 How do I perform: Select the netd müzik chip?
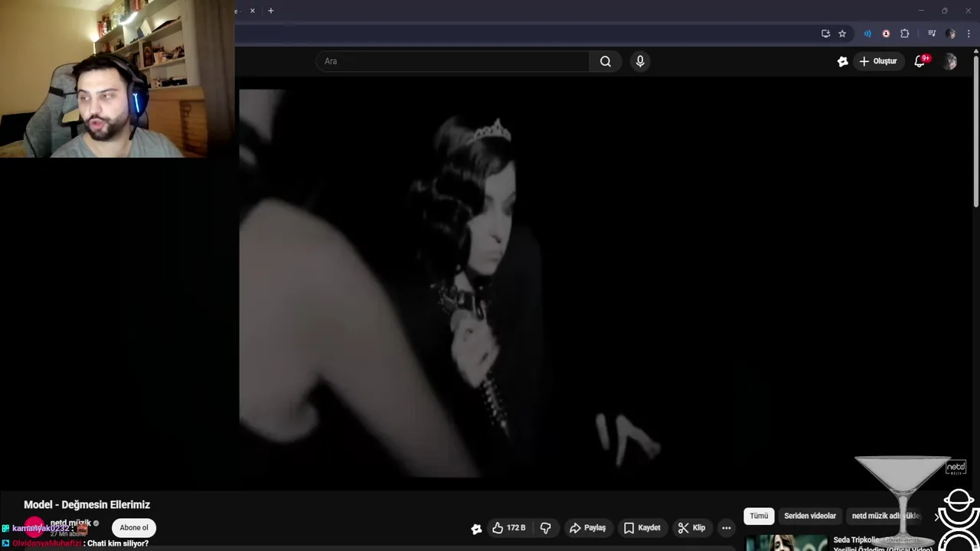887,516
